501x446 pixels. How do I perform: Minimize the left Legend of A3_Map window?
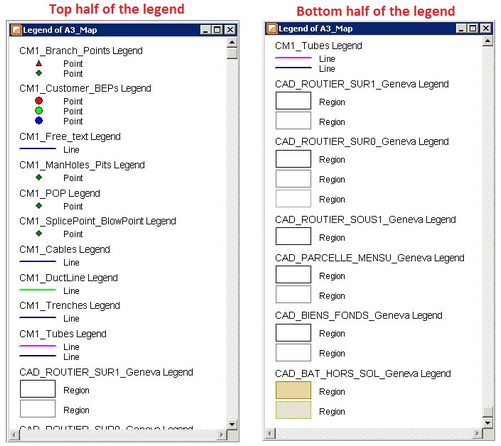tap(206, 30)
